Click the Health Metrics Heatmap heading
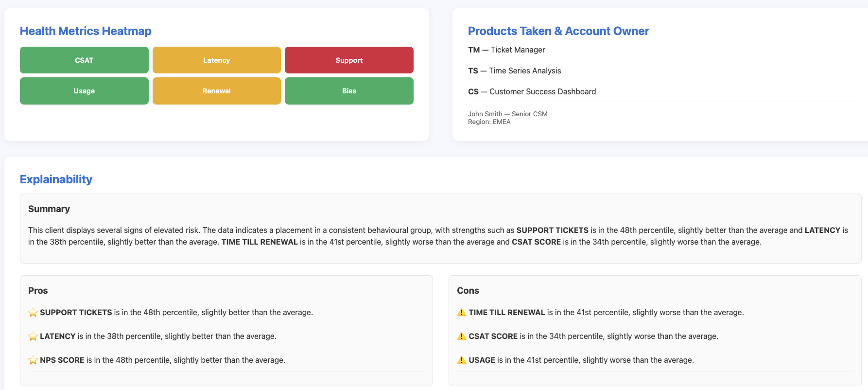The image size is (868, 390). pyautogui.click(x=86, y=31)
